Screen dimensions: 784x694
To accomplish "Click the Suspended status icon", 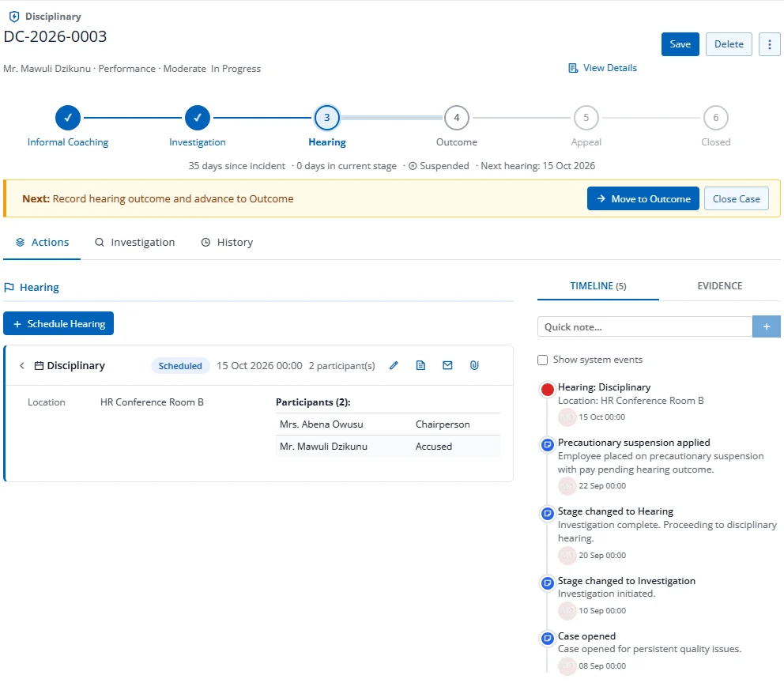I will pos(413,166).
